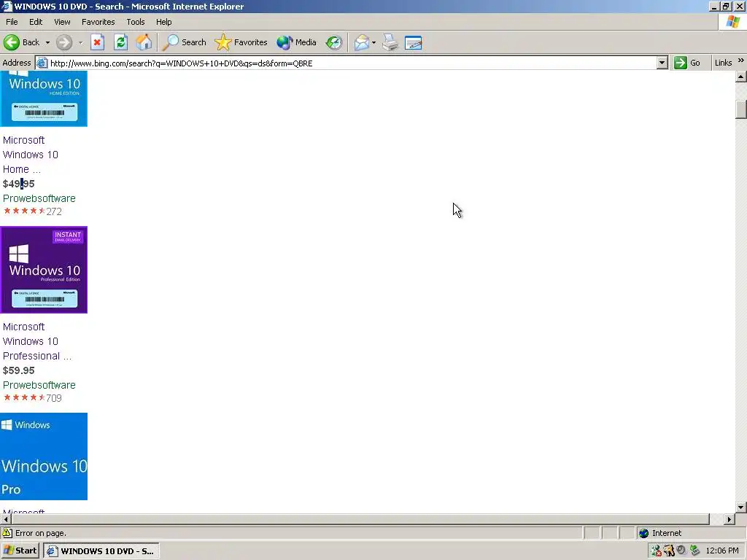Screen dimensions: 747x560
Task: Click the fourth system tray icon beside the clock
Action: pos(694,551)
